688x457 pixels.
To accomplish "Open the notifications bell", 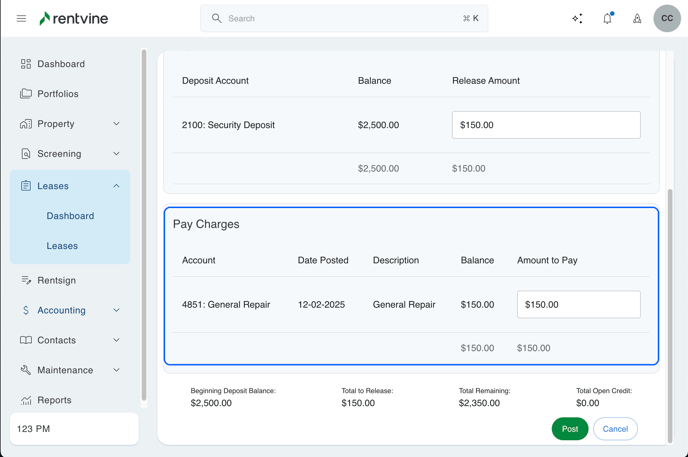I will tap(607, 18).
